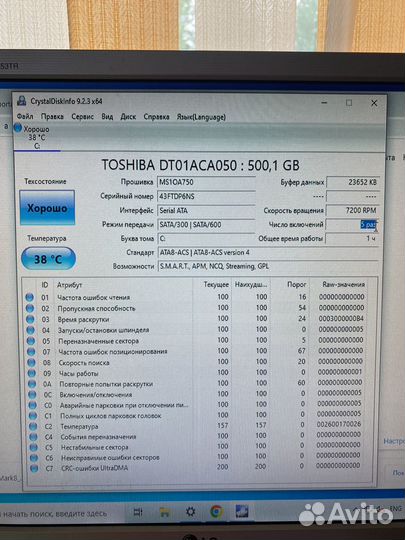
Task: Click the status circle for attribute C6
Action: [x=34, y=458]
